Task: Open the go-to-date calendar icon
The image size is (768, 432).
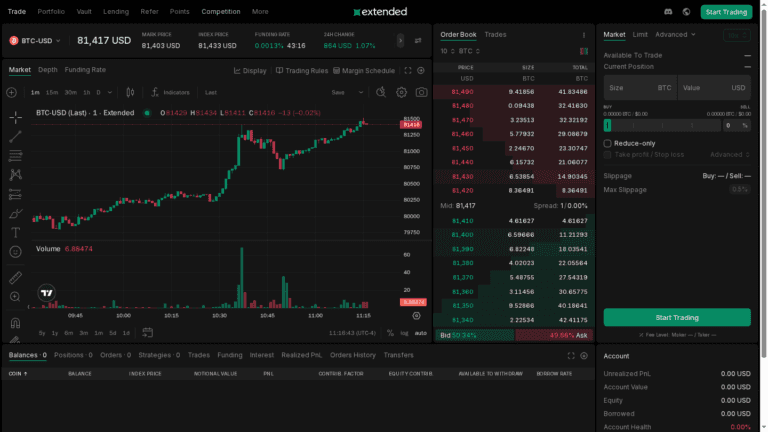Action: coord(147,333)
